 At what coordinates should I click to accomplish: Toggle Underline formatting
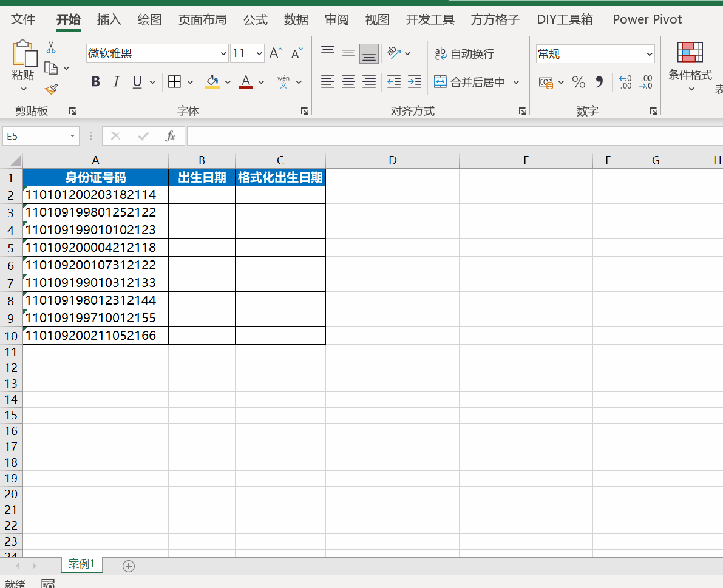(x=137, y=82)
